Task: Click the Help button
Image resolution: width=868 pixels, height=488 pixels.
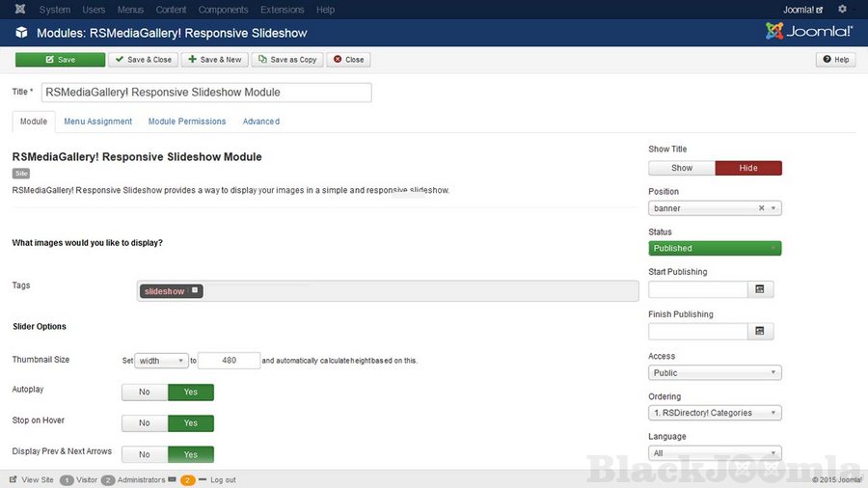Action: pyautogui.click(x=835, y=60)
